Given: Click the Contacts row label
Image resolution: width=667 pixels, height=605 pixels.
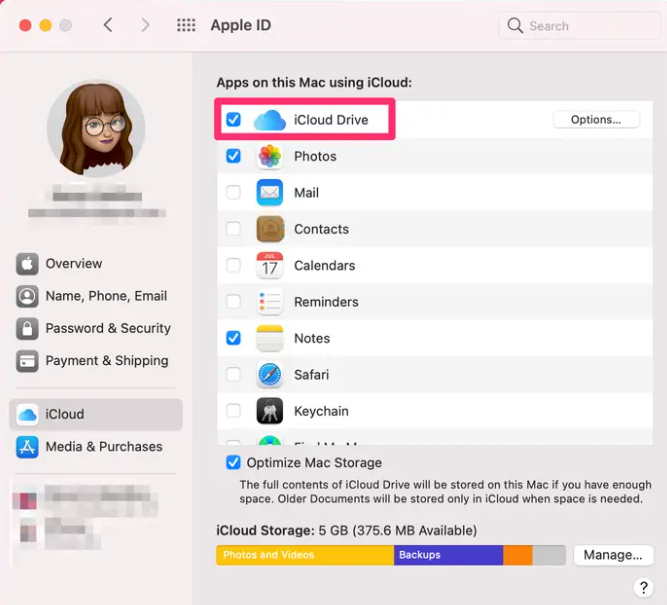Looking at the screenshot, I should coord(321,229).
